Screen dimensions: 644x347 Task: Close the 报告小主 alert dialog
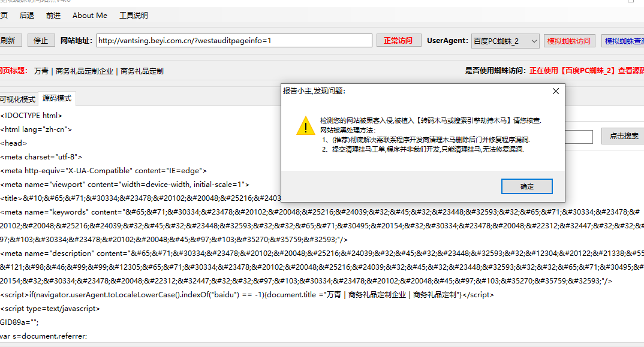(x=555, y=91)
